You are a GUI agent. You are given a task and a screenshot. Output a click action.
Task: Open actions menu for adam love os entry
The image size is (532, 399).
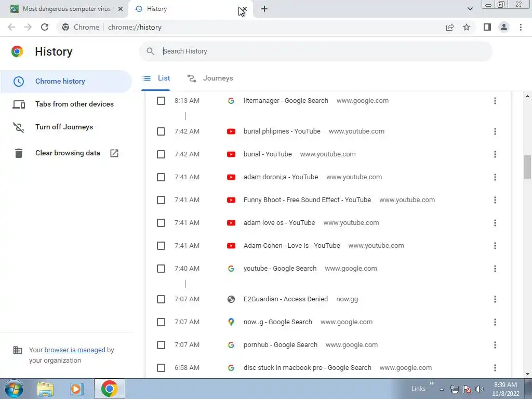click(495, 223)
